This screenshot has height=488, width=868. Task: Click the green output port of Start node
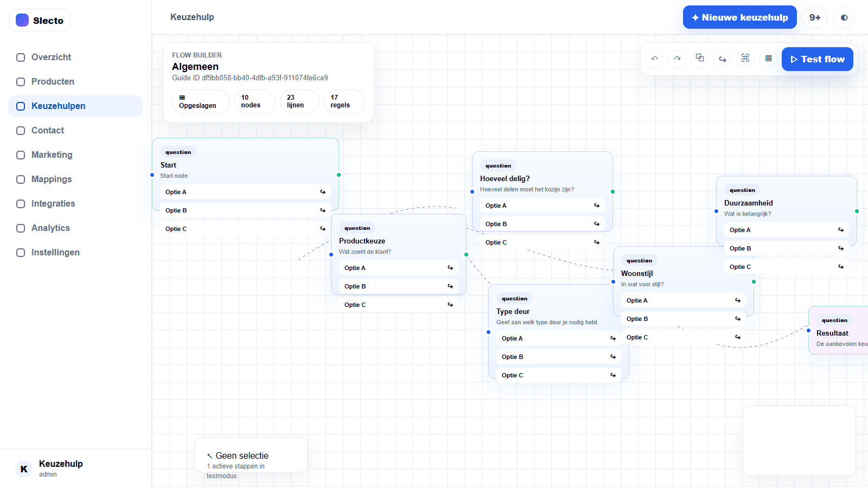[339, 175]
